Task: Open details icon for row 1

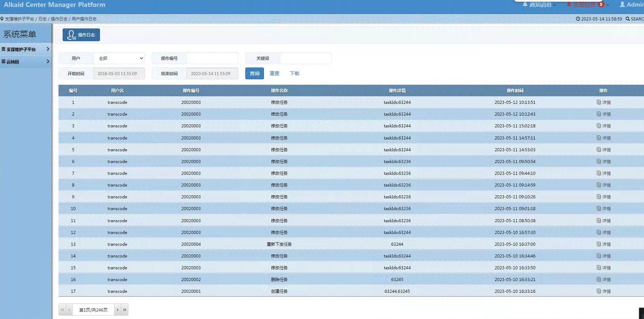Action: pos(598,102)
